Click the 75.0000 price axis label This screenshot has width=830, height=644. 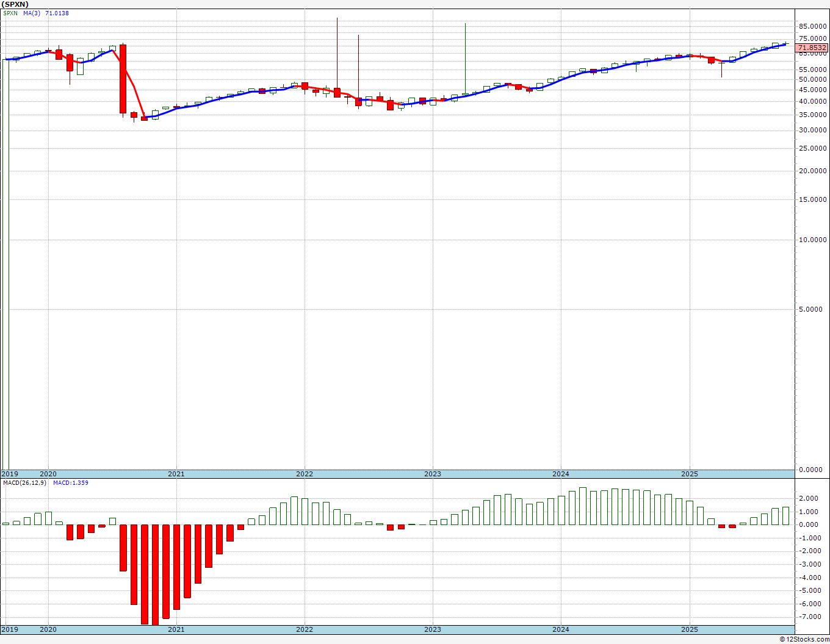coord(812,38)
